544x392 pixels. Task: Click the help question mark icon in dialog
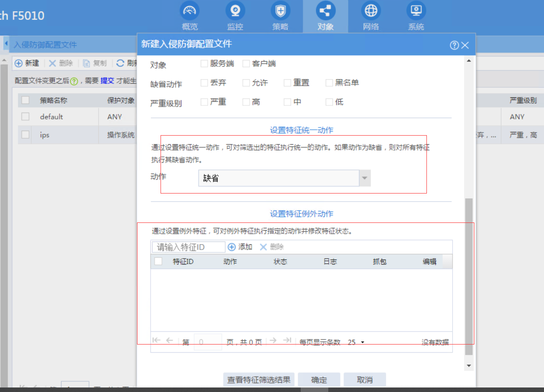pyautogui.click(x=454, y=45)
